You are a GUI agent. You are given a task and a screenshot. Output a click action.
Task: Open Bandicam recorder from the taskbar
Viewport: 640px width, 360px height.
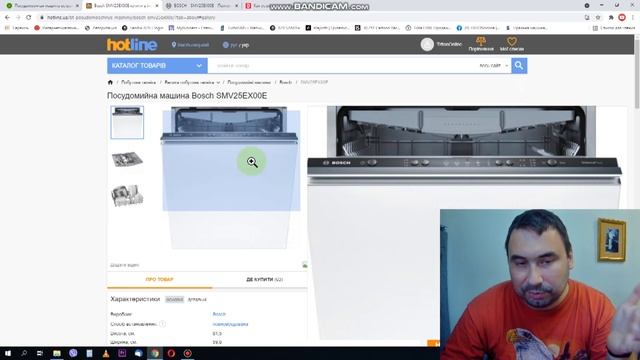click(x=187, y=353)
